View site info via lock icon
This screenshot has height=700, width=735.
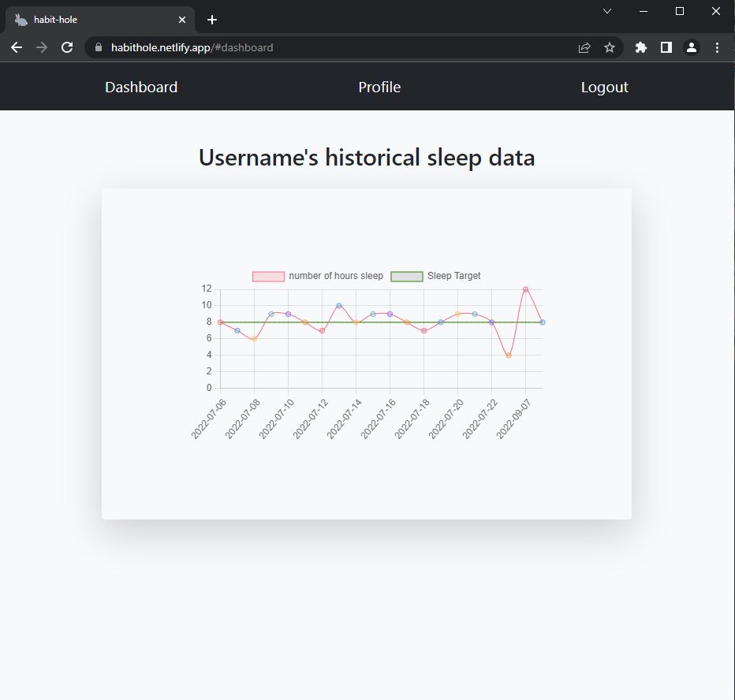(x=99, y=47)
